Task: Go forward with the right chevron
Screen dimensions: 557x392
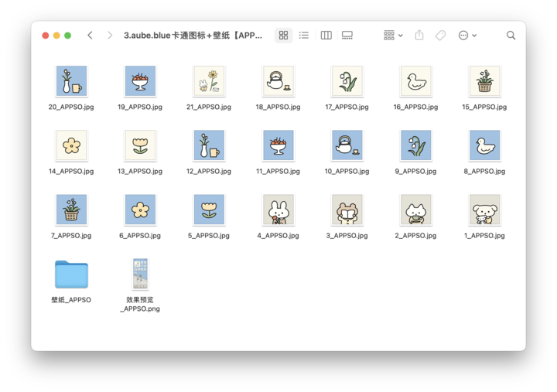Action: tap(110, 36)
